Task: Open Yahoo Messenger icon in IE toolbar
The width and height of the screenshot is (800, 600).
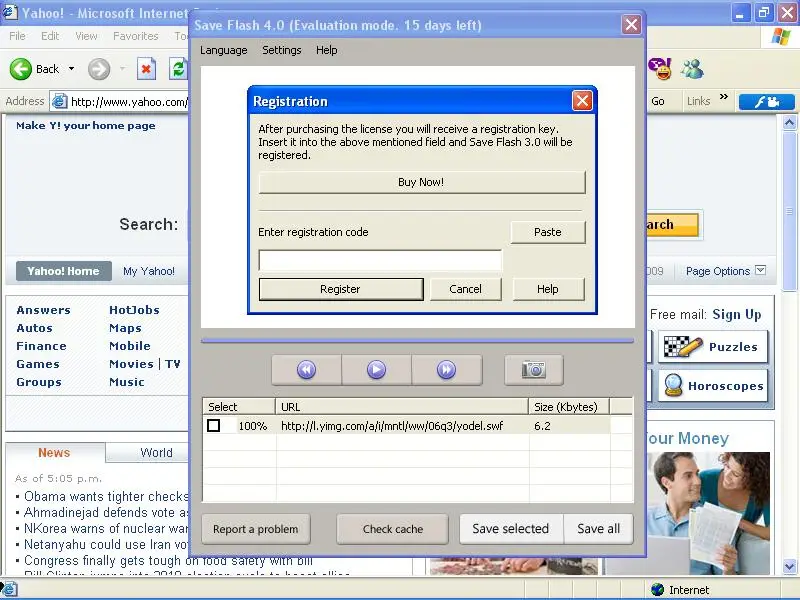Action: [x=660, y=69]
